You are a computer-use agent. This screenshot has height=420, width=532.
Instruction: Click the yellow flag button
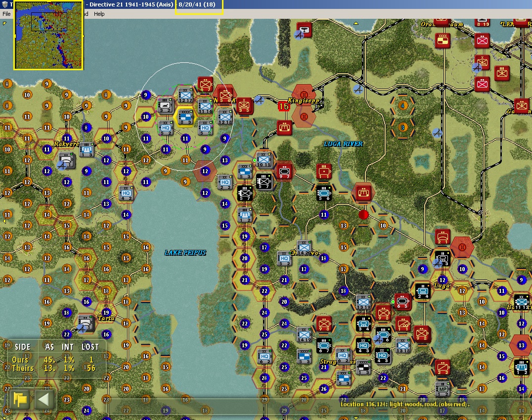[20, 399]
